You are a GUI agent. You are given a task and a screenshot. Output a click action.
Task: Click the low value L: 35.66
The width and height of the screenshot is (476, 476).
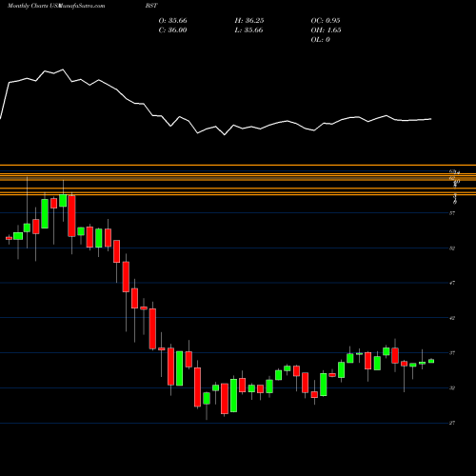[248, 30]
